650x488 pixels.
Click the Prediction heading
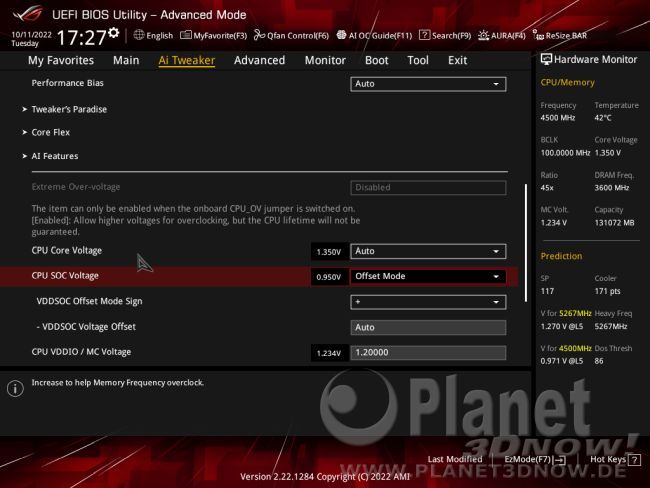(x=561, y=256)
